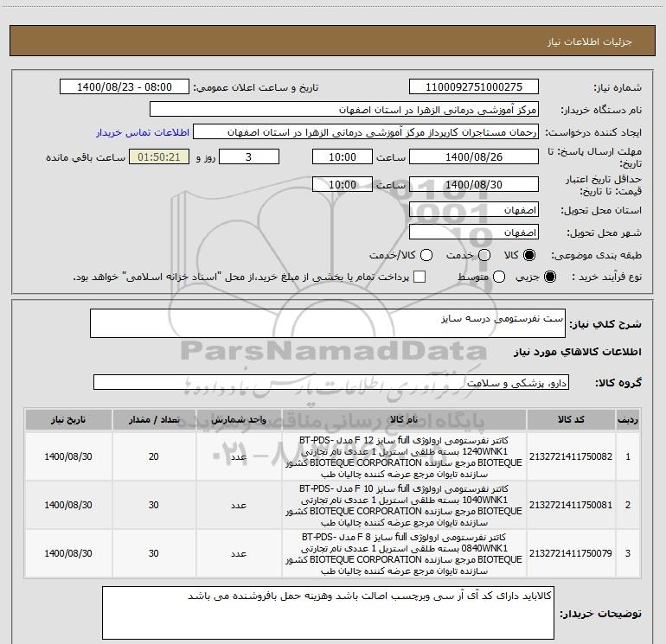666x644 pixels.
Task: Click the countdown timer 01:50:21
Action: [x=159, y=157]
